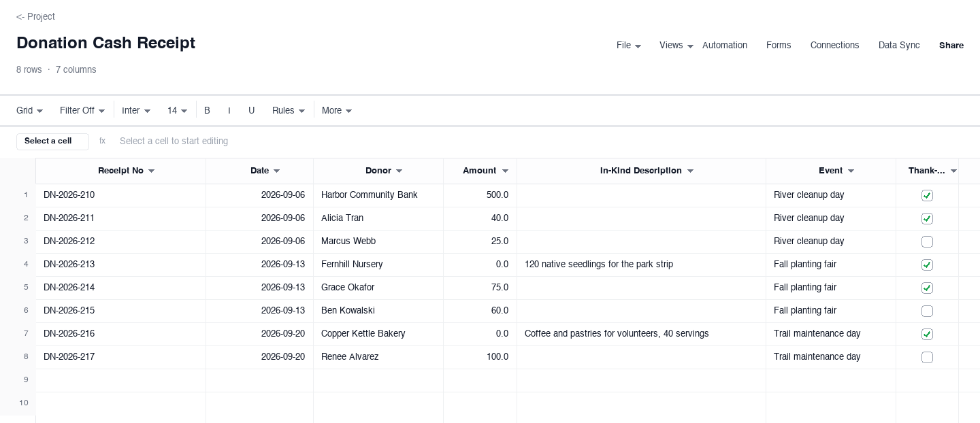Viewport: 980px width, 423px height.
Task: Select Renee Alvarez's Trail maintenance day cell
Action: (831, 357)
